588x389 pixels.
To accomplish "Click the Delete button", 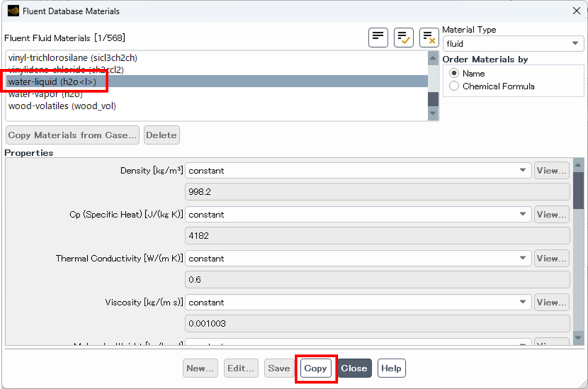I will click(x=161, y=135).
